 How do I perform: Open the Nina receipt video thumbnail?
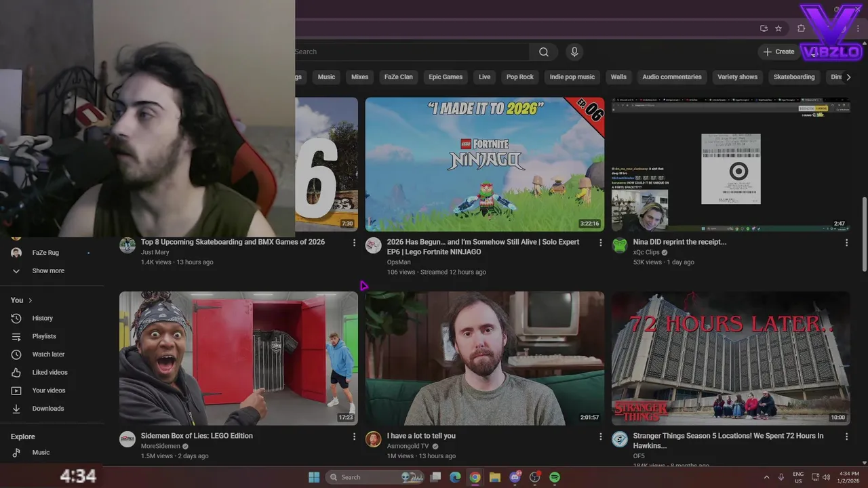pos(731,165)
